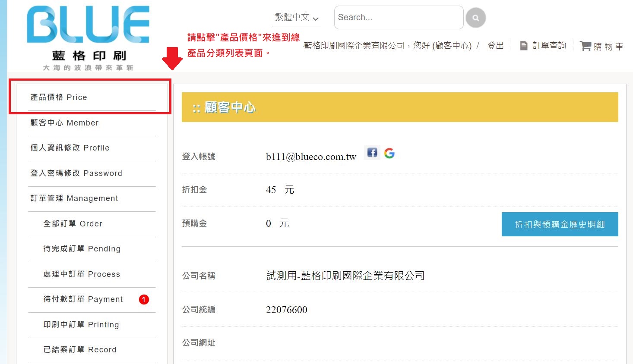Click 折扣與預購金歷史明細 button
The height and width of the screenshot is (364, 633).
pos(560,224)
